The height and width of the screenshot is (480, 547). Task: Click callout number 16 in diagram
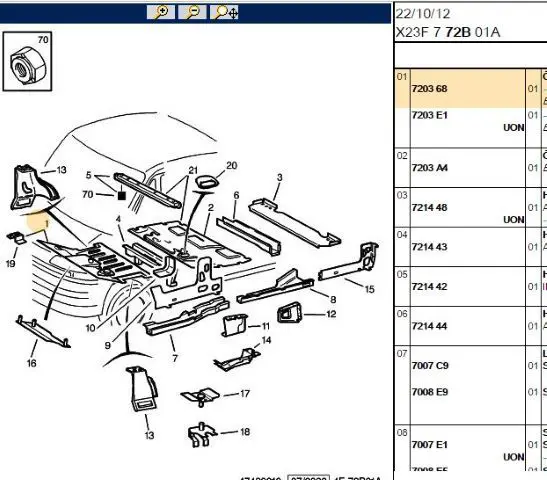click(x=31, y=363)
